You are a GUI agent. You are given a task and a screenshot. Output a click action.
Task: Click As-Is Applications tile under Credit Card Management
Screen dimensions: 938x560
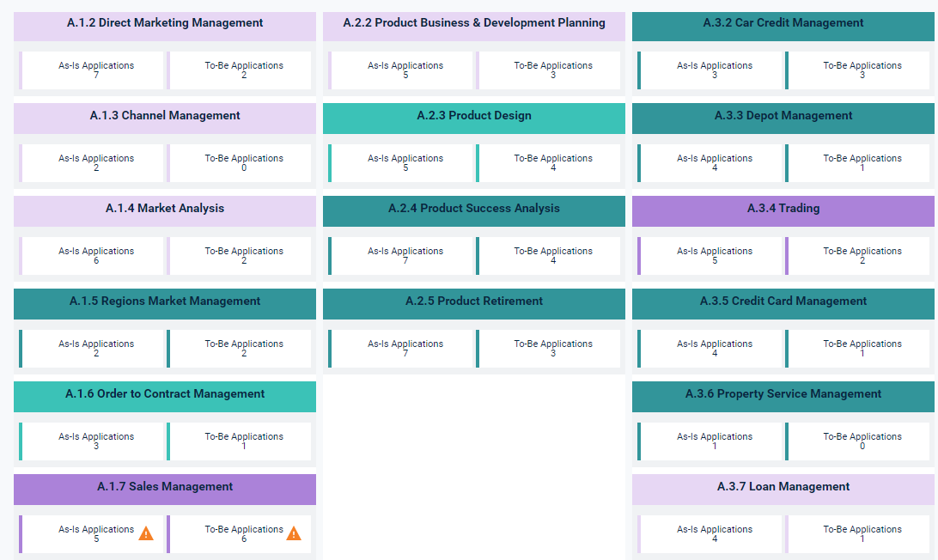711,349
